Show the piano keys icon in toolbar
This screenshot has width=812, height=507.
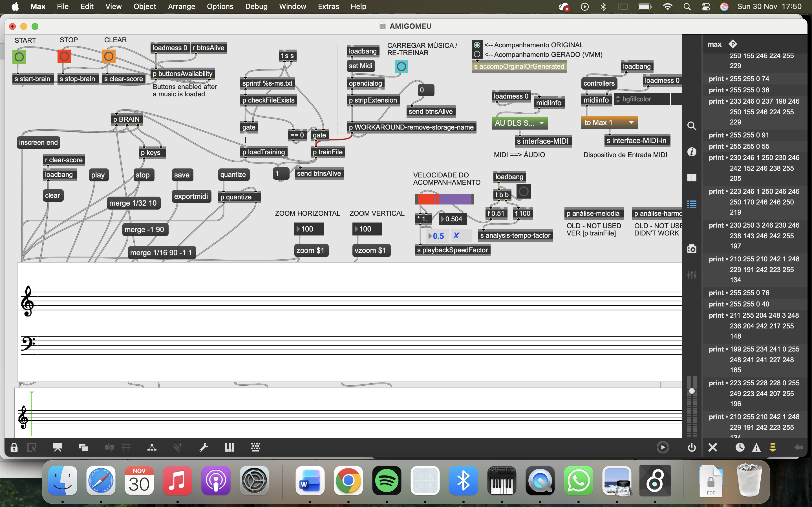coord(230,447)
